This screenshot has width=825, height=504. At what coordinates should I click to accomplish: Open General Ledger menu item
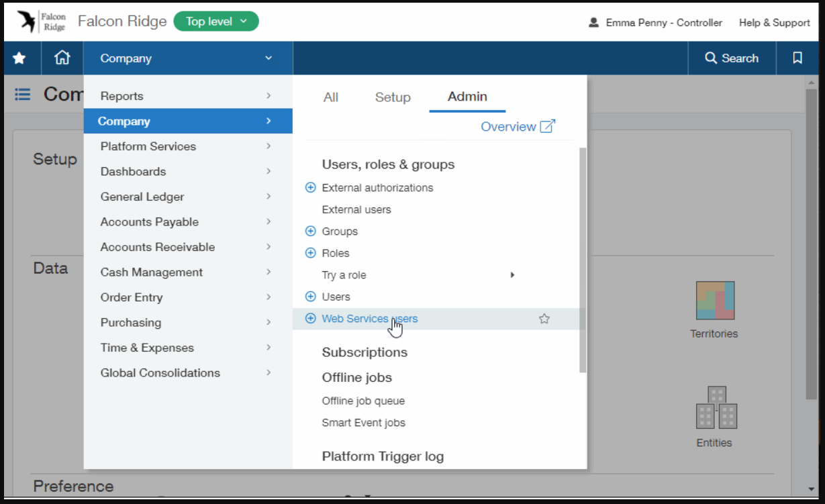pyautogui.click(x=142, y=197)
